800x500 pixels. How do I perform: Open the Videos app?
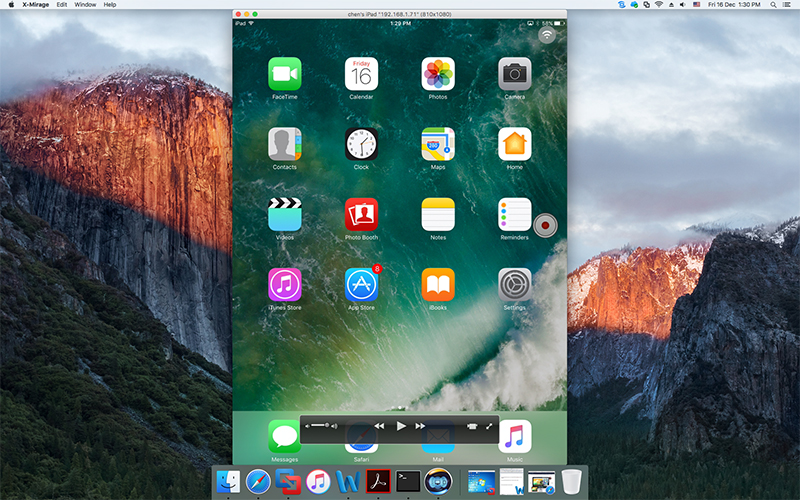285,215
